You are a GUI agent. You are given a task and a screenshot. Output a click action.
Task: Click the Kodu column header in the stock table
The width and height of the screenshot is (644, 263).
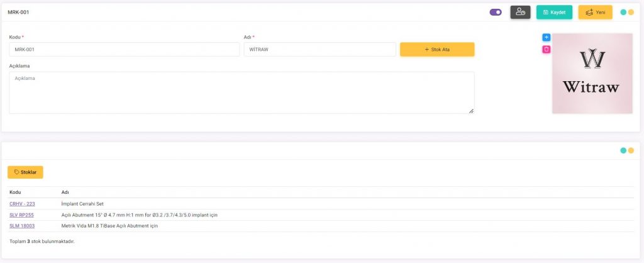click(16, 192)
